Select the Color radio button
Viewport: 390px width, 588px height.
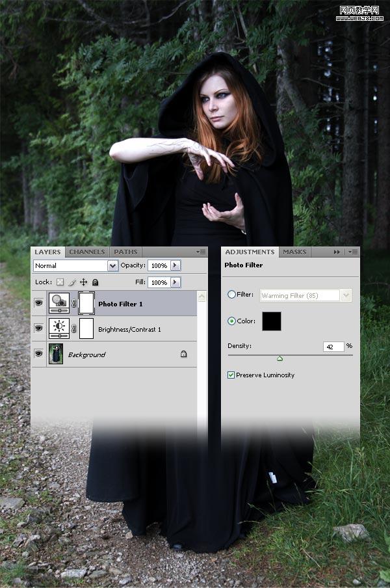point(231,321)
